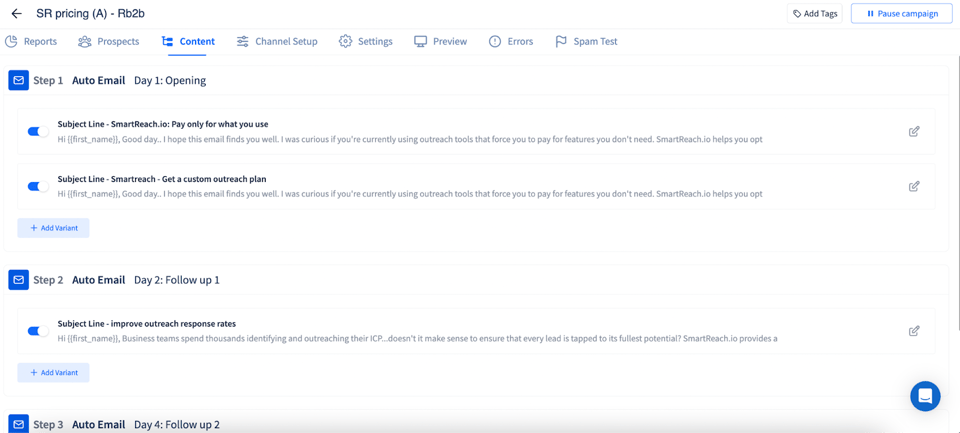Open the Prospects tab
The image size is (960, 433).
(x=108, y=42)
